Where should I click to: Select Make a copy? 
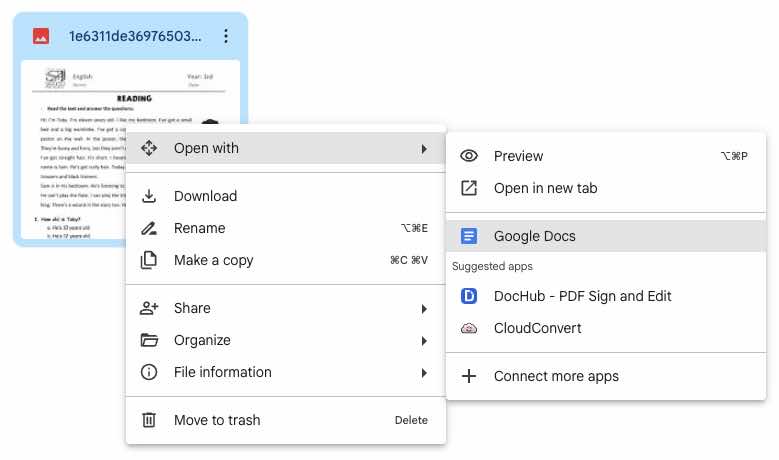[x=286, y=260]
